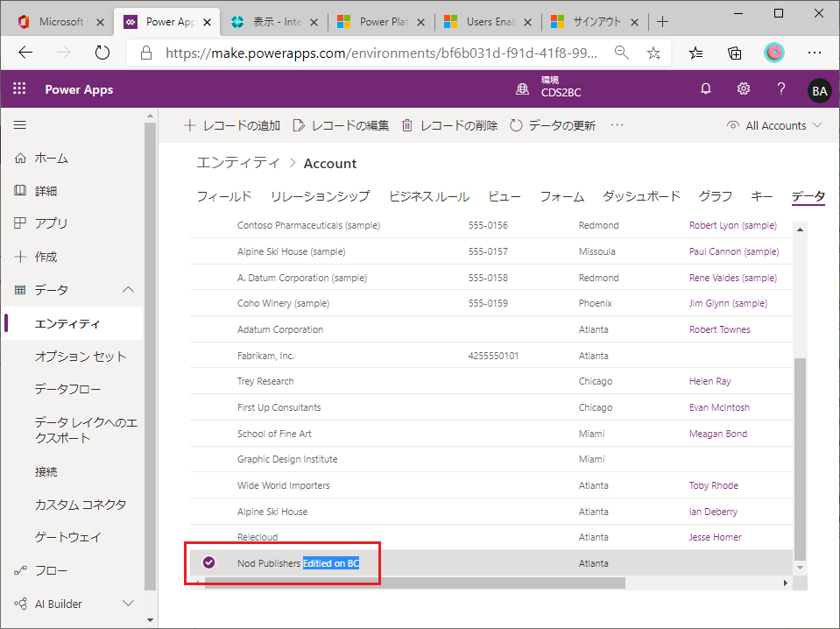Screen dimensions: 840x629
Task: Open the browser collections icon
Action: (x=735, y=53)
